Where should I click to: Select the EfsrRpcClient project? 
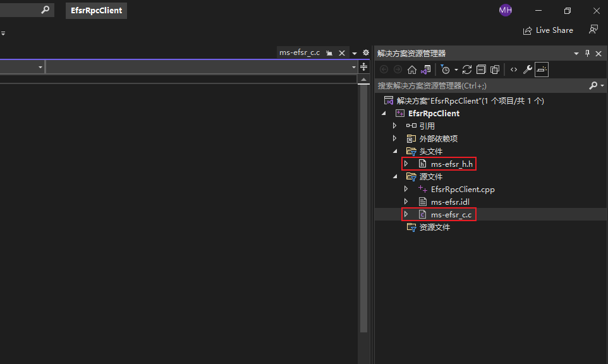coord(434,114)
